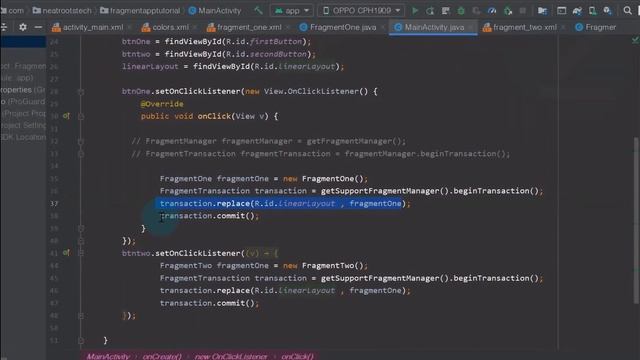Click the transaction.commit() line 38 text
Screen dimensions: 640x360
[209, 216]
